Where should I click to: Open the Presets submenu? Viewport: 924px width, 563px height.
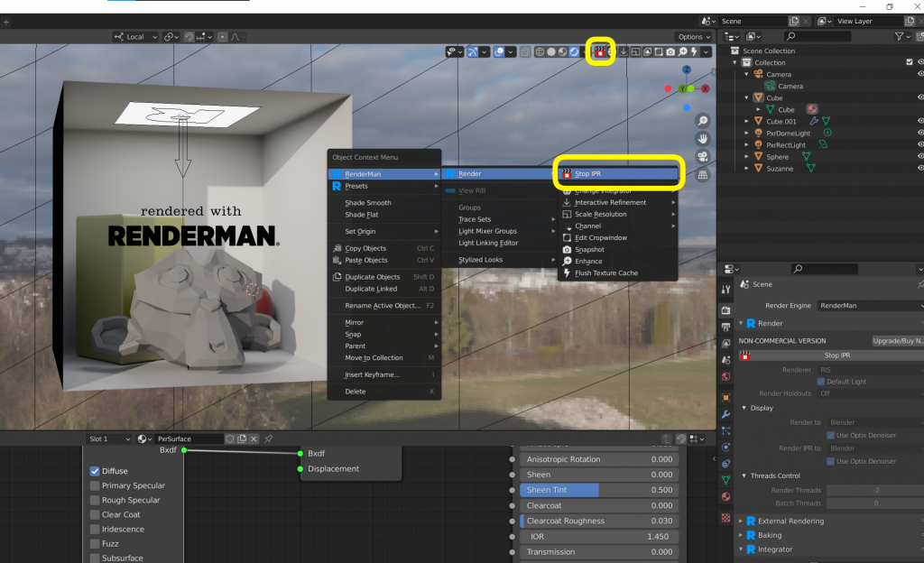click(383, 186)
